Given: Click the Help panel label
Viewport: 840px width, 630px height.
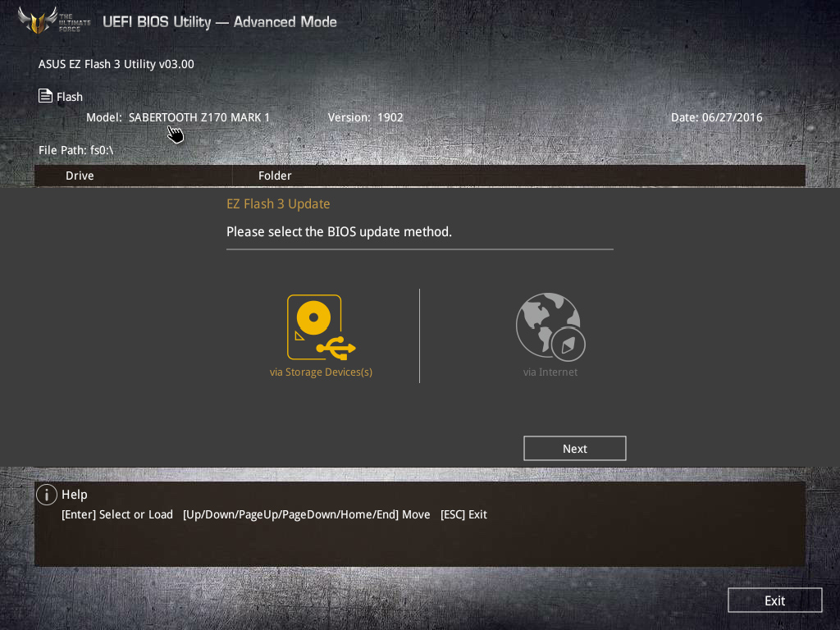Looking at the screenshot, I should [75, 495].
